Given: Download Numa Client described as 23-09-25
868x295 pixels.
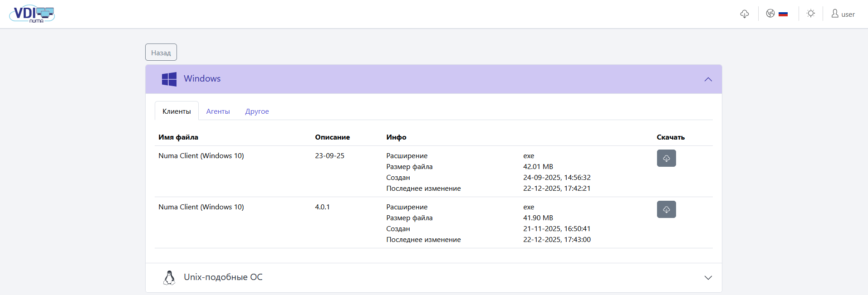Looking at the screenshot, I should (666, 158).
